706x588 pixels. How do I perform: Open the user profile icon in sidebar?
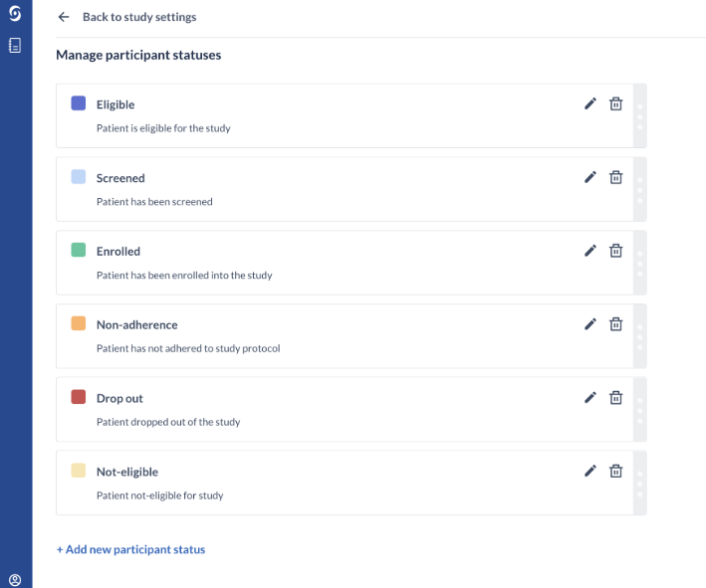tap(15, 580)
